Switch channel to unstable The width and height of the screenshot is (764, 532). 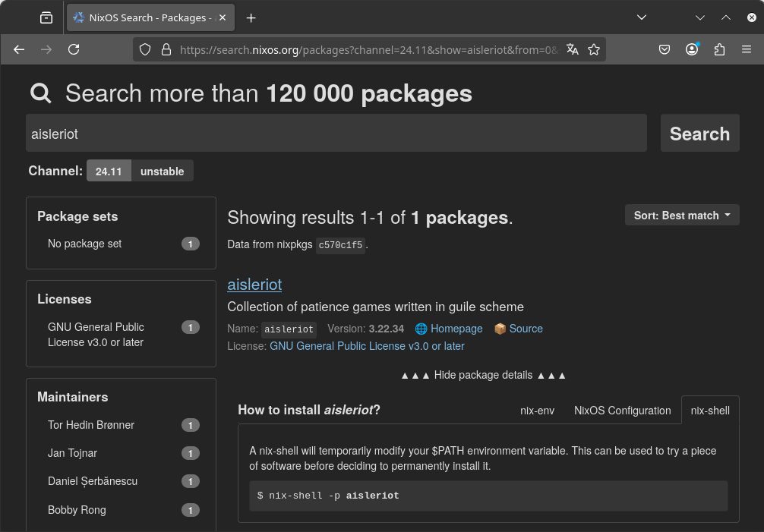click(x=162, y=172)
